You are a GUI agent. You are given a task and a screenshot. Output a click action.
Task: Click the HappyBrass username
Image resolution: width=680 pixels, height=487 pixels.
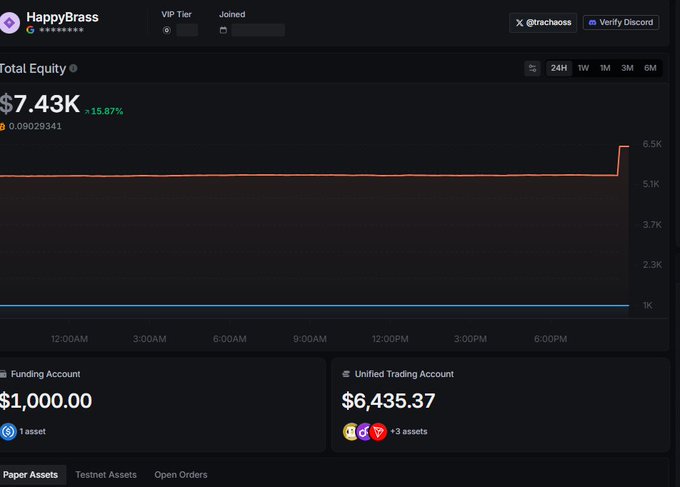(62, 17)
